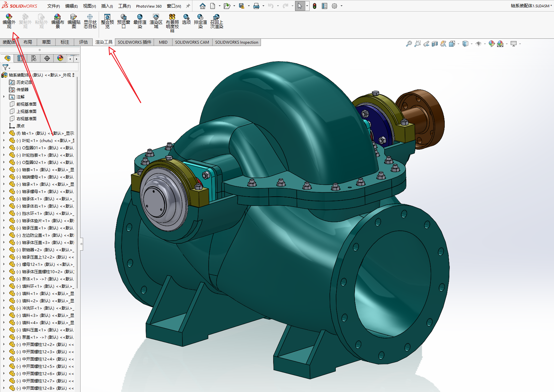Image resolution: width=554 pixels, height=392 pixels.
Task: Click Zoom to Fit in view toolbar
Action: [x=409, y=44]
